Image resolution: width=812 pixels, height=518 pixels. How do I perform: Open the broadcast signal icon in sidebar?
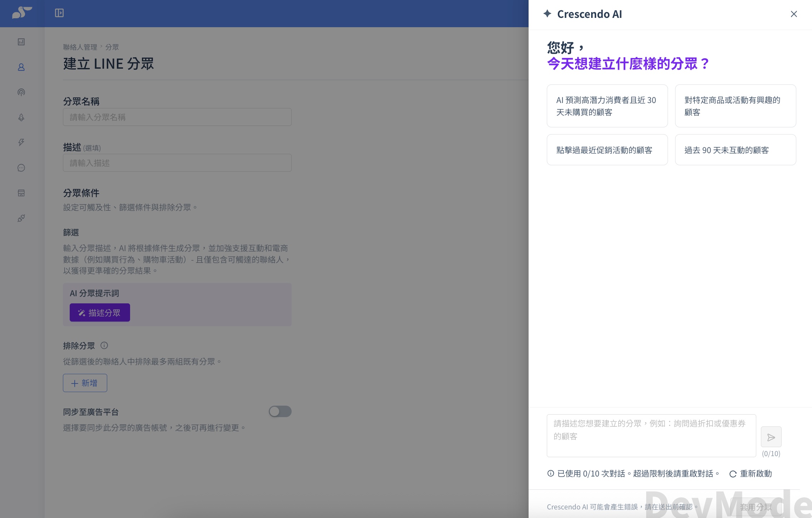[x=21, y=92]
